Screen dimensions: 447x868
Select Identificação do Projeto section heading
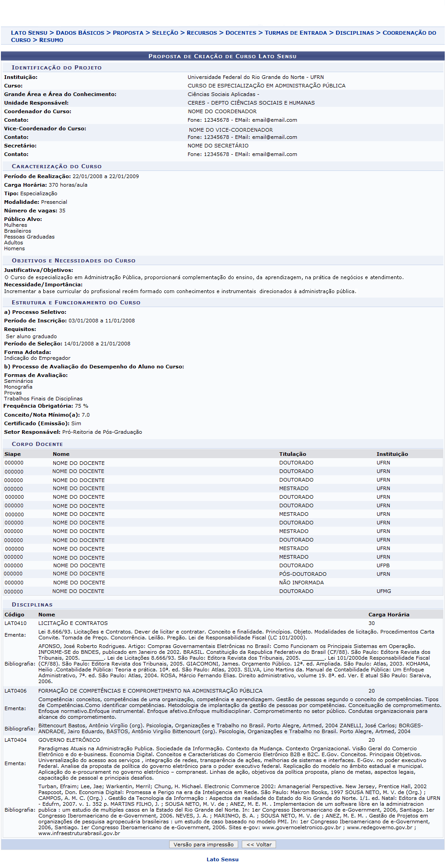click(x=56, y=68)
